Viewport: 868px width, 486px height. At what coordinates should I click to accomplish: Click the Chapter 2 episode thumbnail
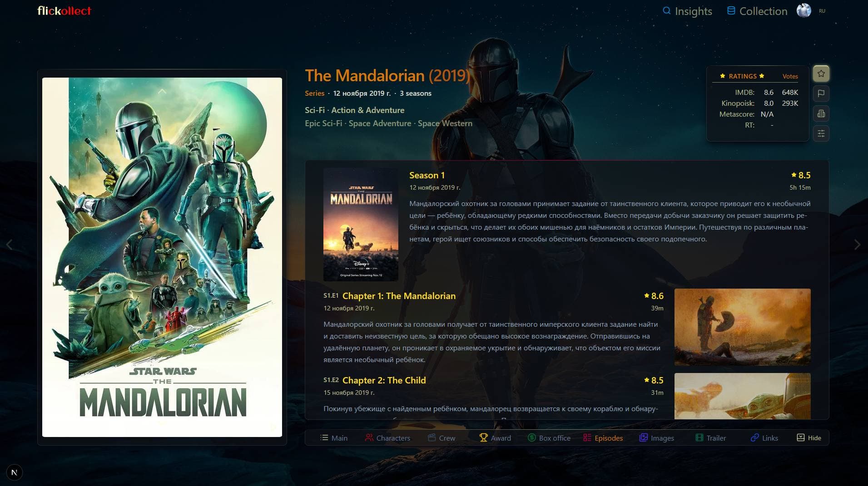coord(742,396)
